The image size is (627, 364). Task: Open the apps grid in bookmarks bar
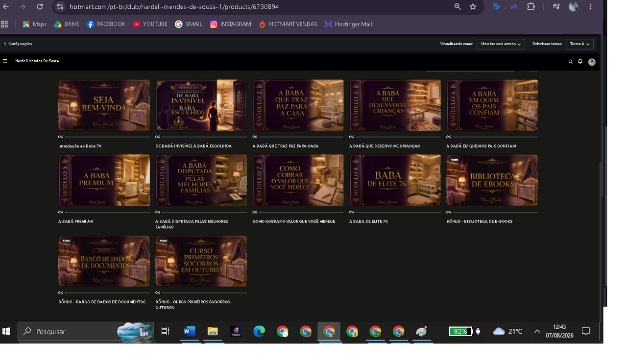[4, 24]
